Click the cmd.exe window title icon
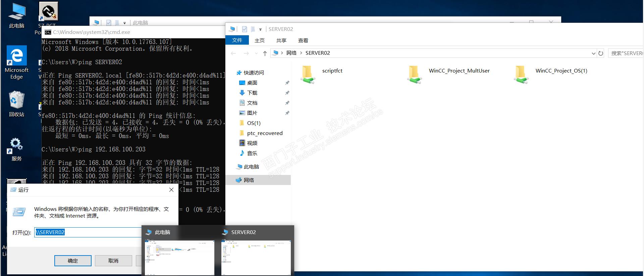This screenshot has width=644, height=276. [x=48, y=32]
